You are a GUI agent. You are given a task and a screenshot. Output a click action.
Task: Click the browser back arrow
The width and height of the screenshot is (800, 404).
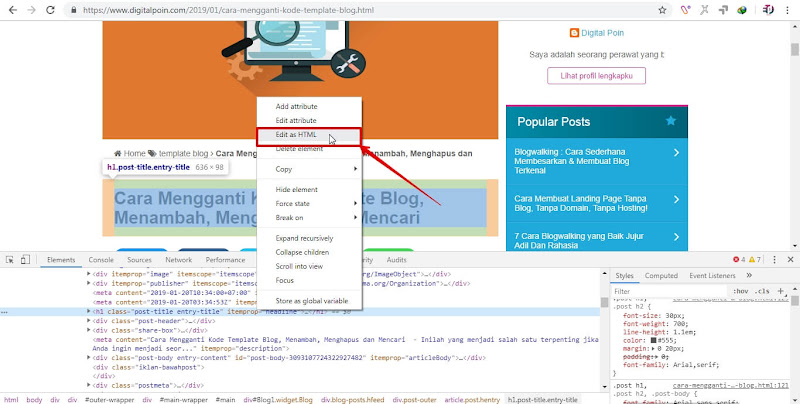[x=13, y=10]
